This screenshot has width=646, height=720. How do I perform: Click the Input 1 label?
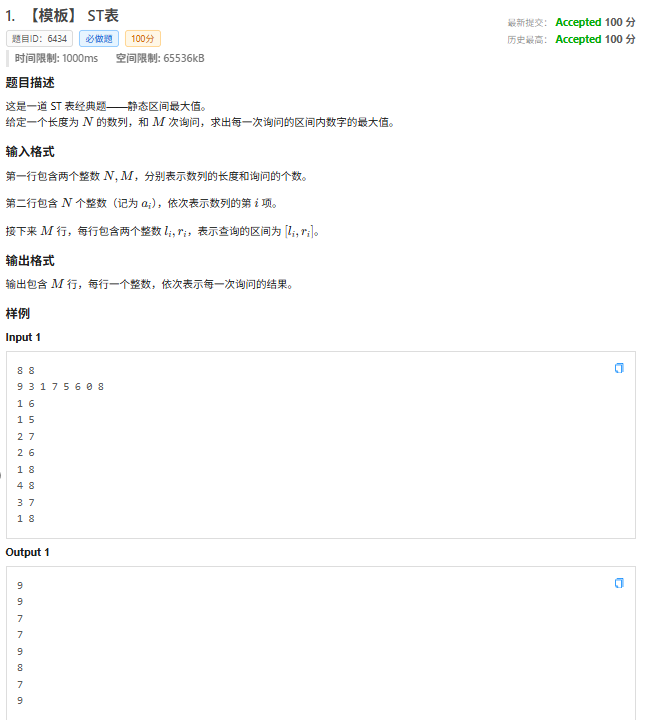(23, 337)
